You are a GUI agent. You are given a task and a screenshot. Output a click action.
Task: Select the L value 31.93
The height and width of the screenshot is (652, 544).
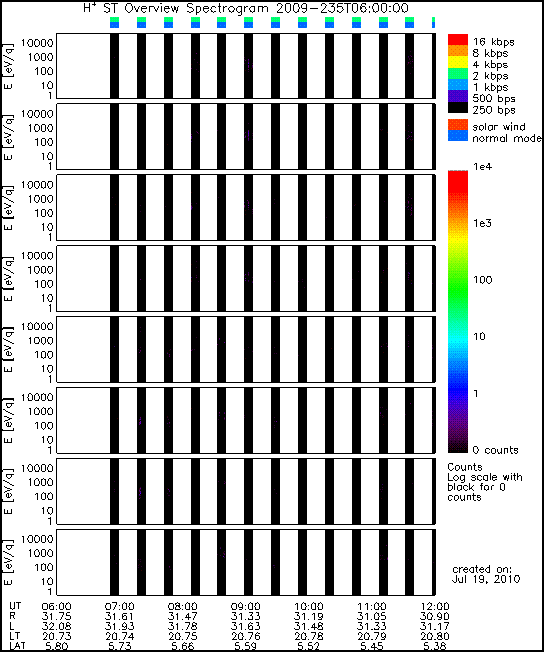coord(120,626)
